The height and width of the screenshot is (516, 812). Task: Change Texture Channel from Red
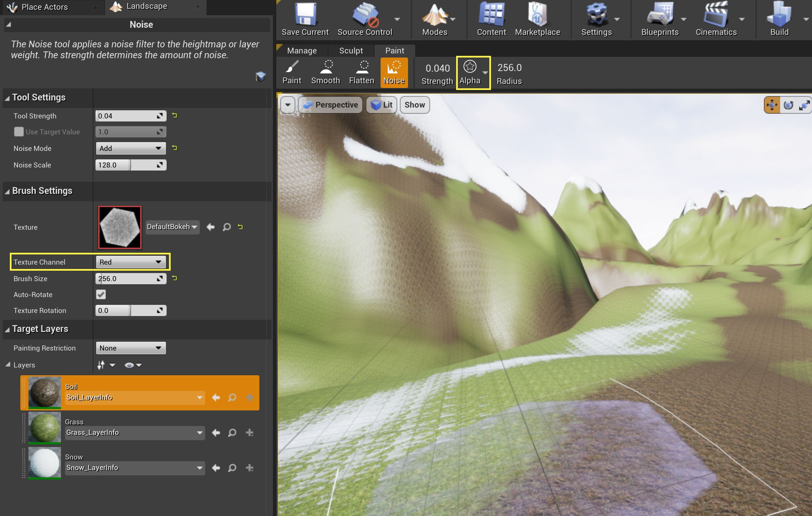[x=131, y=262]
